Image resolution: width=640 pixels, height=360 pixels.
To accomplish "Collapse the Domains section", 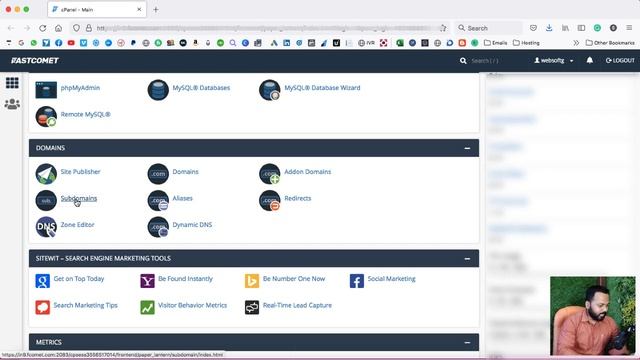I will (467, 148).
